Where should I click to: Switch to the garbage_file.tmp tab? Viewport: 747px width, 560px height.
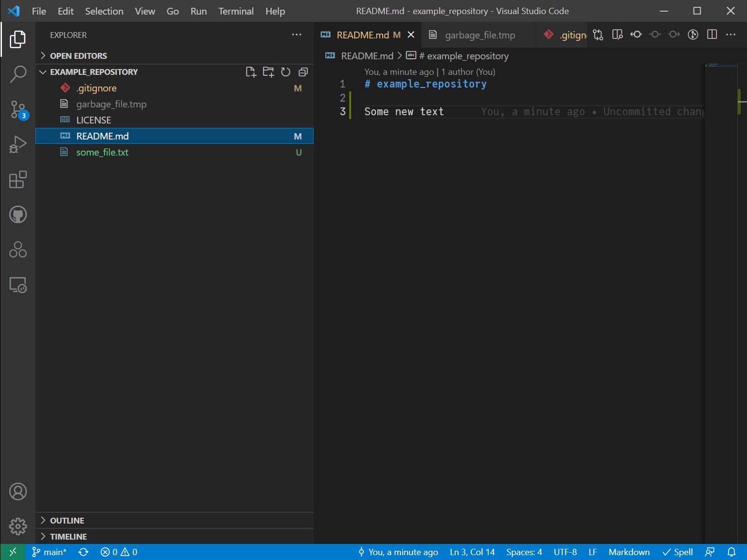[480, 35]
